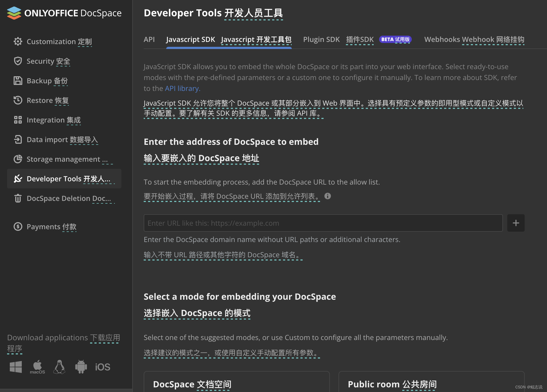Open Security shield icon

pyautogui.click(x=18, y=61)
